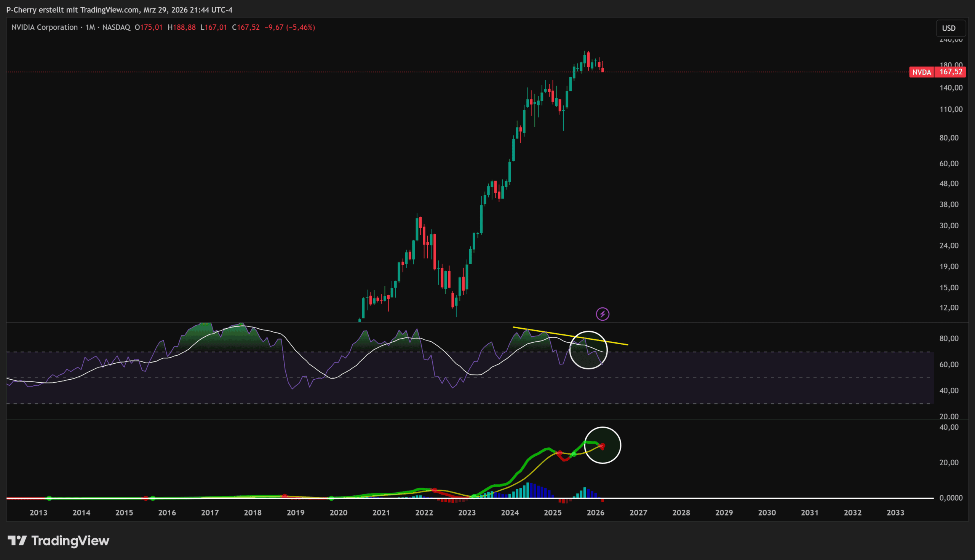Screen dimensions: 975x560
Task: Click the 2033 label on time axis
Action: (895, 513)
